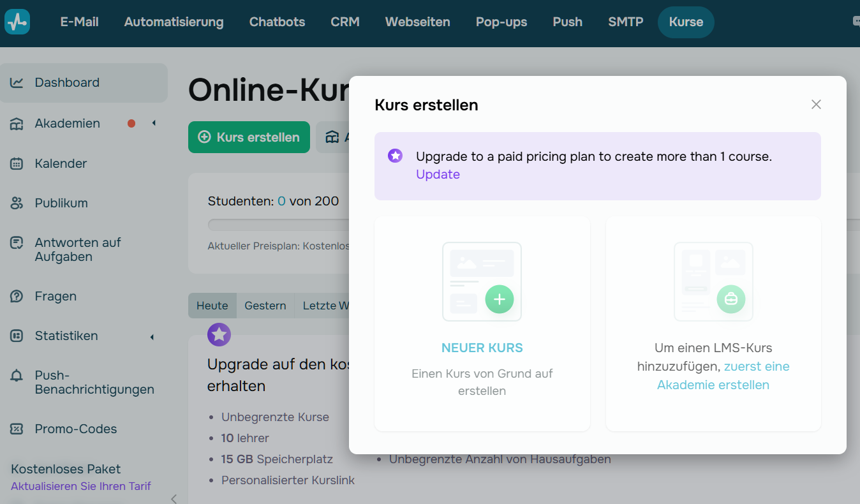
Task: Click the SendPulse logo icon
Action: click(17, 22)
